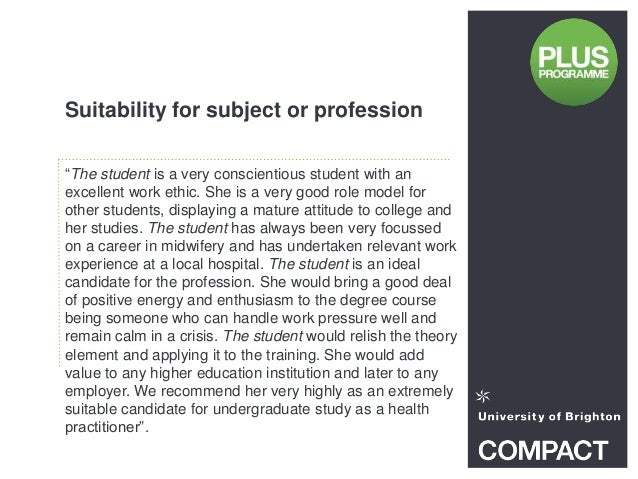638x479 pixels.
Task: Click the dotted border above the quote
Action: 256,159
